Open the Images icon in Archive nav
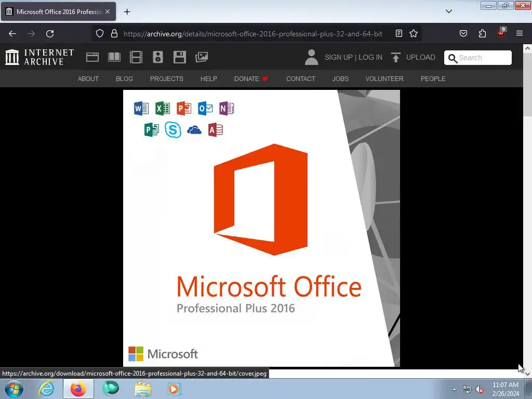The width and height of the screenshot is (532, 399). coord(202,57)
